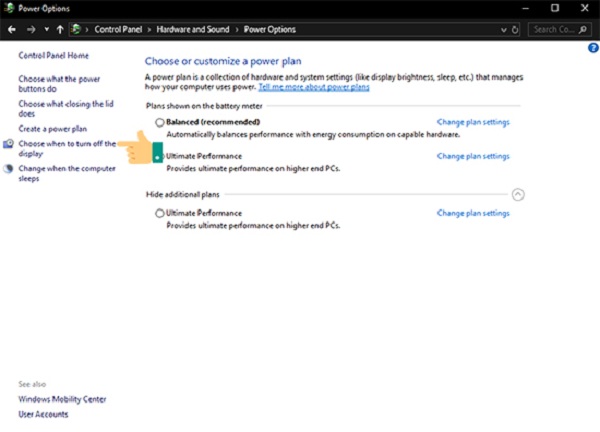The image size is (600, 432).
Task: Navigate to Control Panel breadcrumb
Action: click(118, 29)
